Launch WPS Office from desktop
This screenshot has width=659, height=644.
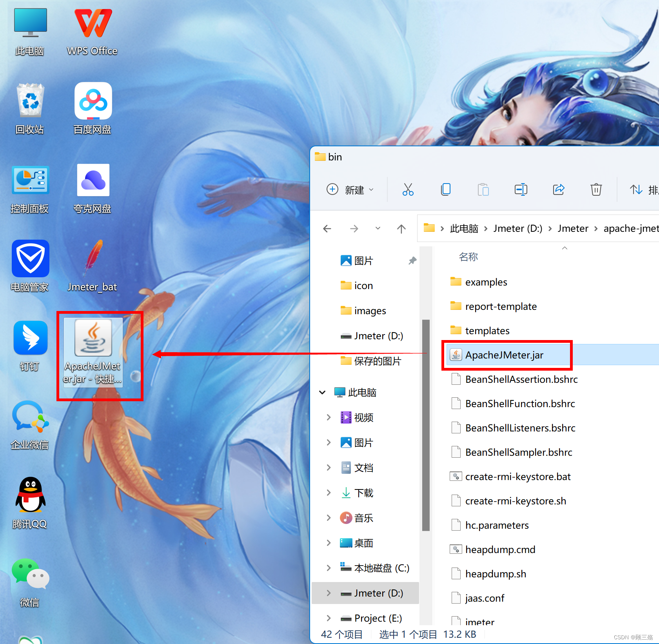click(x=93, y=32)
